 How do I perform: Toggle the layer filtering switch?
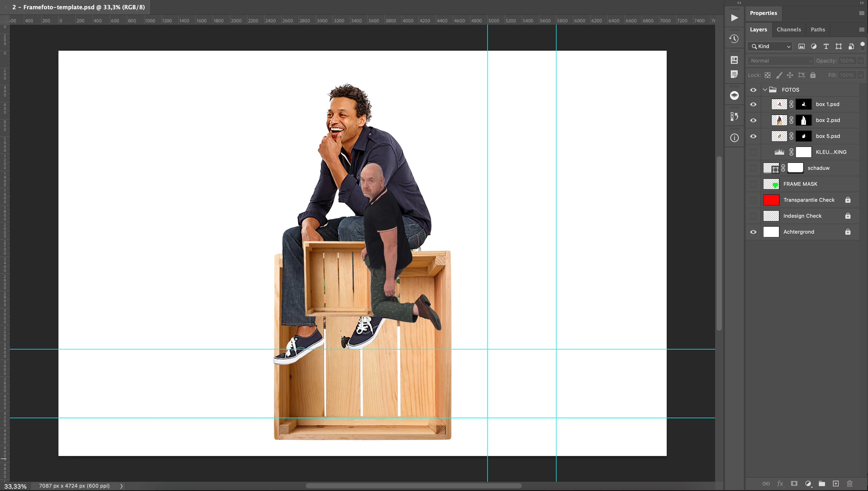tap(862, 46)
